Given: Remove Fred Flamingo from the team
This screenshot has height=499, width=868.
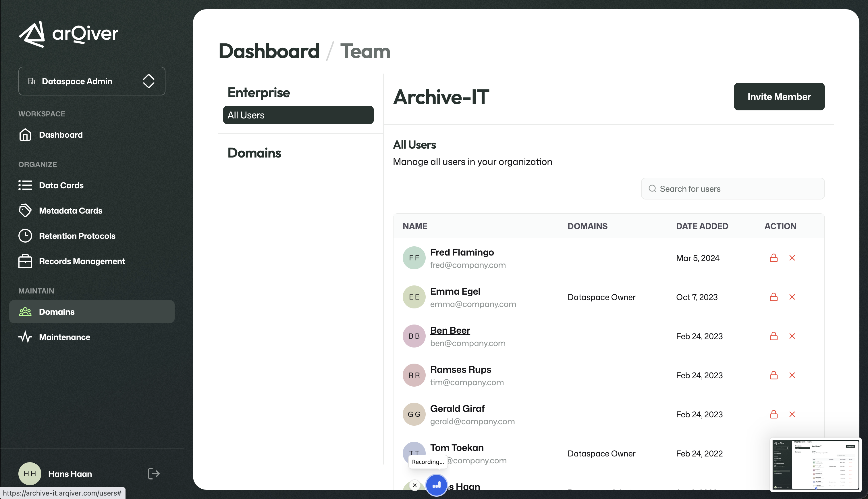Looking at the screenshot, I should point(792,258).
